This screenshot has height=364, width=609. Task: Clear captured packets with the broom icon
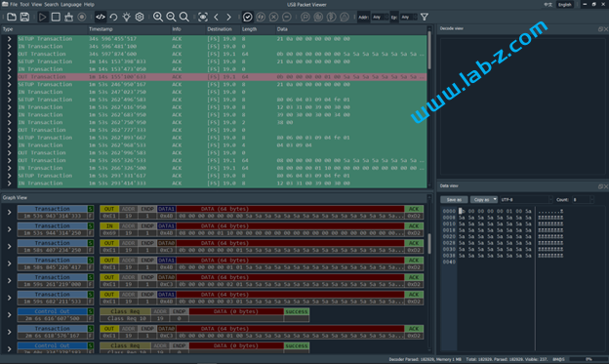(x=68, y=18)
